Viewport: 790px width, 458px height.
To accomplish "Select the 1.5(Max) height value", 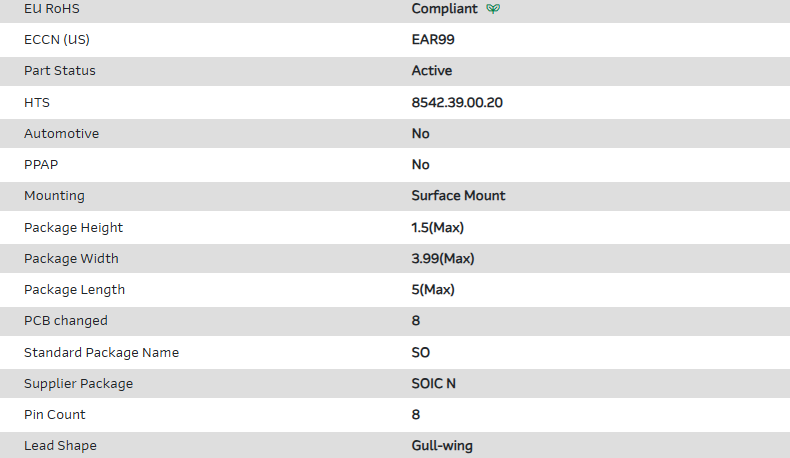I will pos(438,227).
